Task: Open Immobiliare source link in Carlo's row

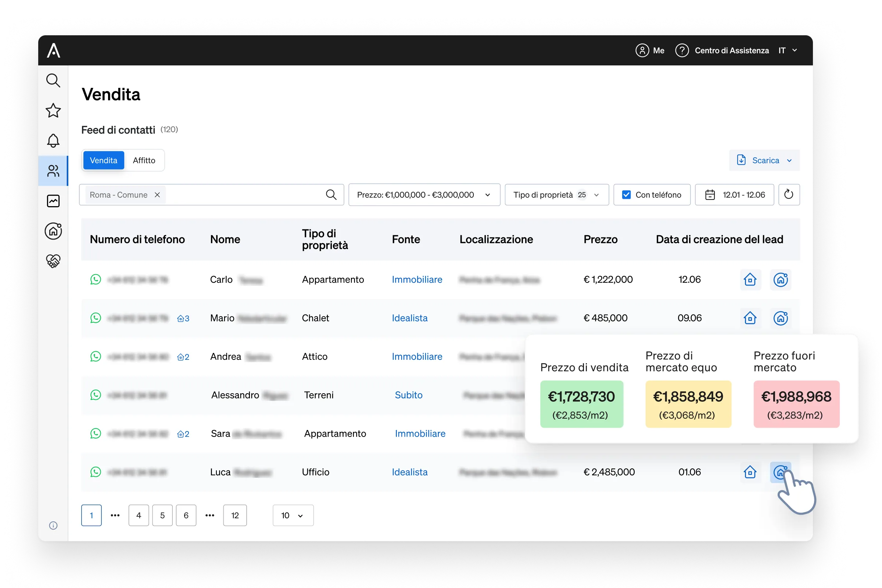Action: click(x=417, y=279)
